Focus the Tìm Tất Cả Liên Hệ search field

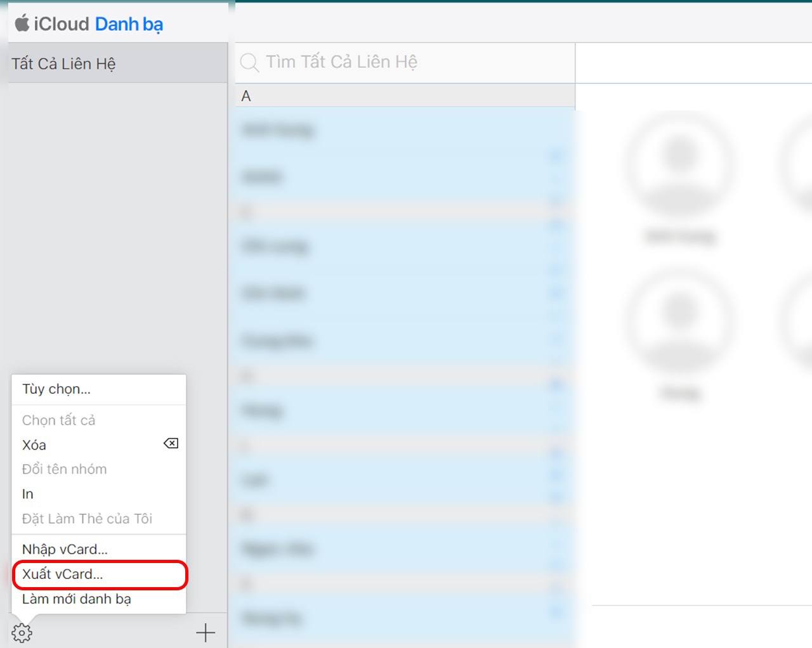[x=405, y=62]
